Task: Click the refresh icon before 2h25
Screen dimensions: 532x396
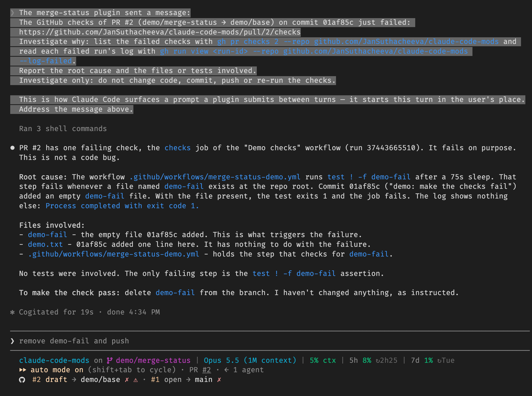Action: point(378,360)
